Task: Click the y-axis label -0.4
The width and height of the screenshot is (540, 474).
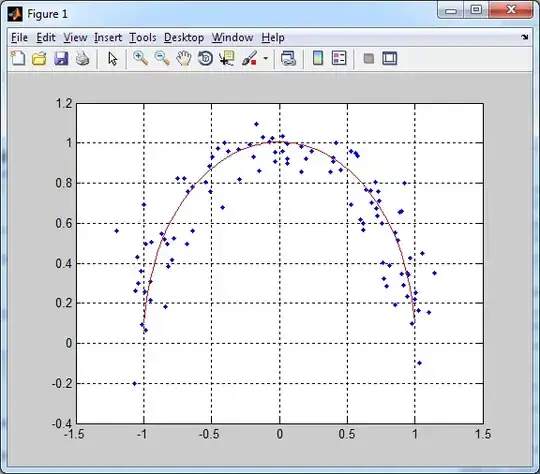Action: pos(62,423)
